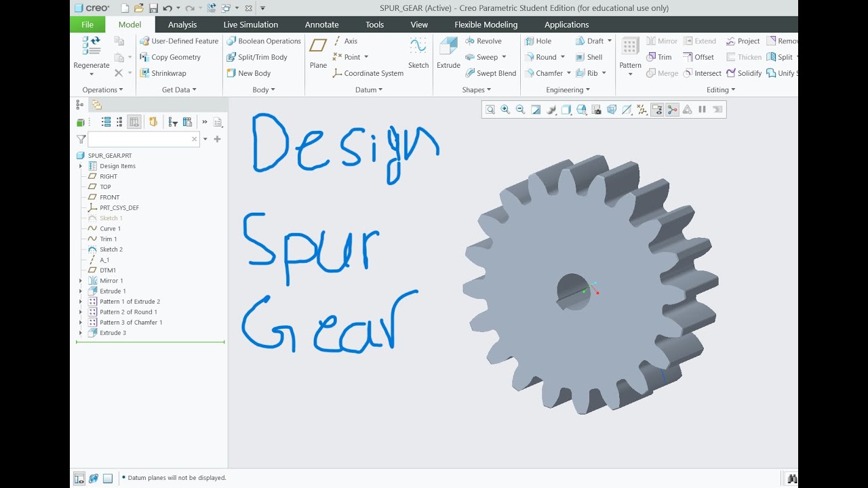Click Boolean Operations button
868x488 pixels.
[264, 41]
